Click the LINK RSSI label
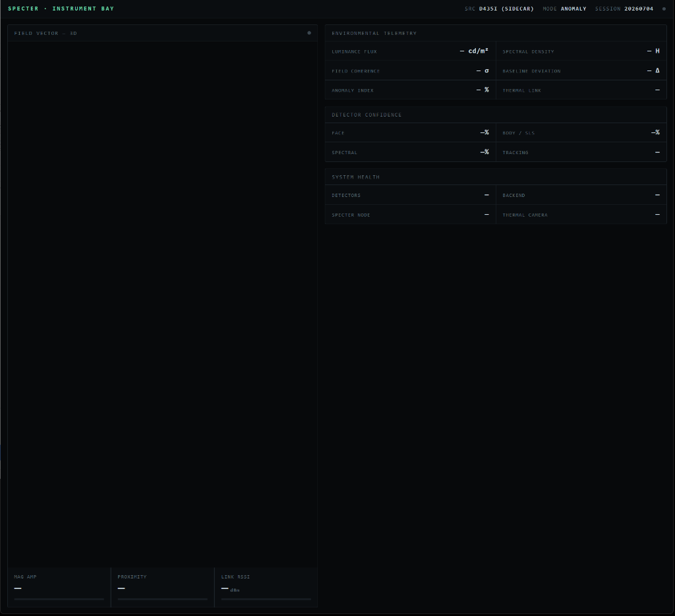Viewport: 675px width, 616px height. click(x=235, y=577)
